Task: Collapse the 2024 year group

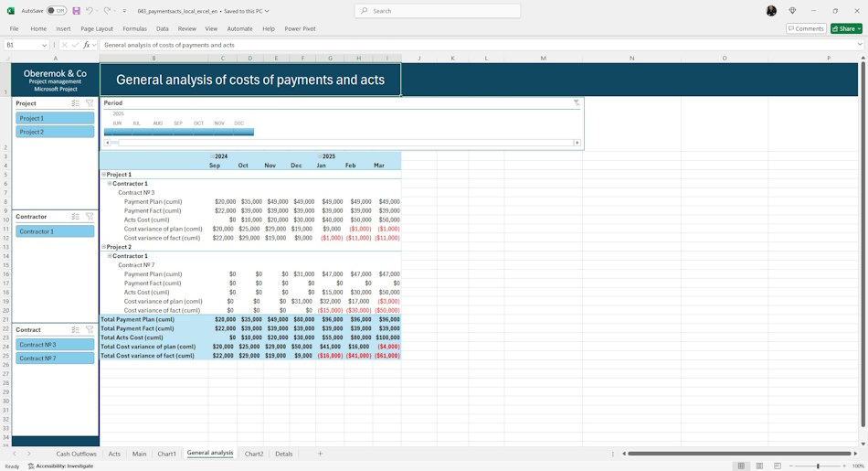Action: (212, 156)
